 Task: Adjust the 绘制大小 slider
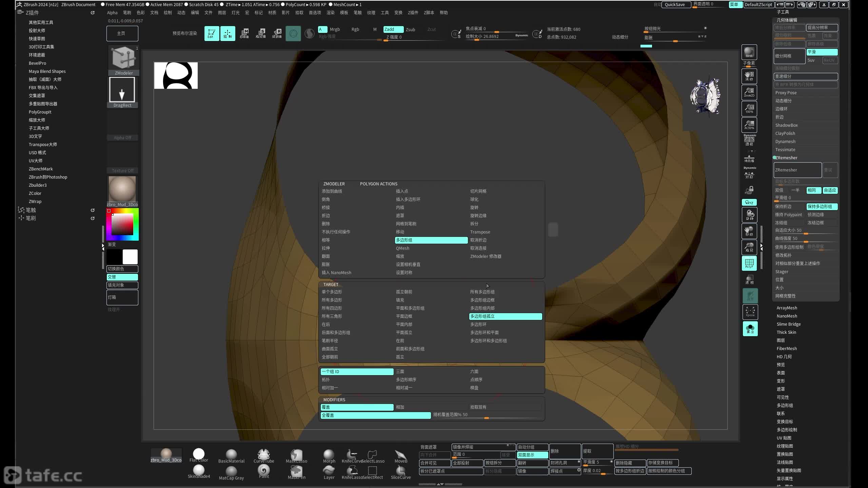[497, 37]
